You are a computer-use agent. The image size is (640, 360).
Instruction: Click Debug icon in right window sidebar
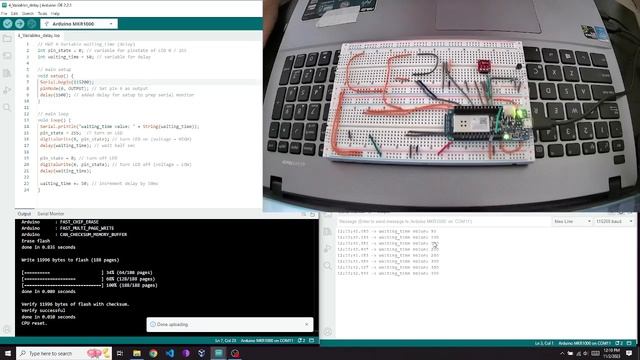pos(327,249)
